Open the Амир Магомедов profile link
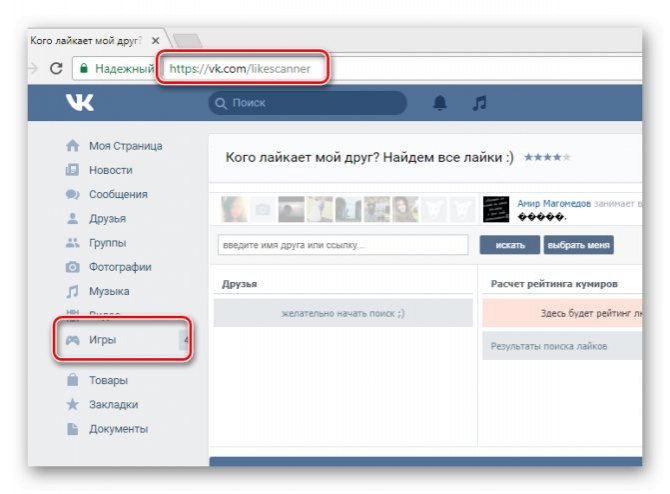Viewport: 670px width, 494px height. click(x=554, y=203)
